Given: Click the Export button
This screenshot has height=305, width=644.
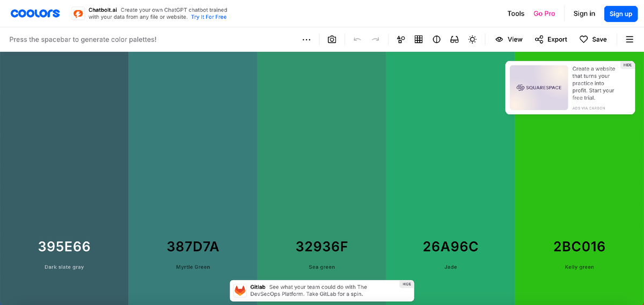Looking at the screenshot, I should tap(551, 39).
